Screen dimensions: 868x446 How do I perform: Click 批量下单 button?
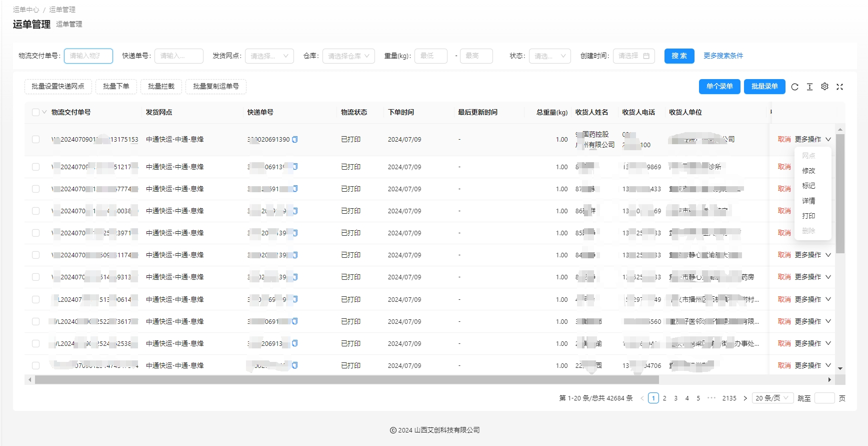click(116, 87)
